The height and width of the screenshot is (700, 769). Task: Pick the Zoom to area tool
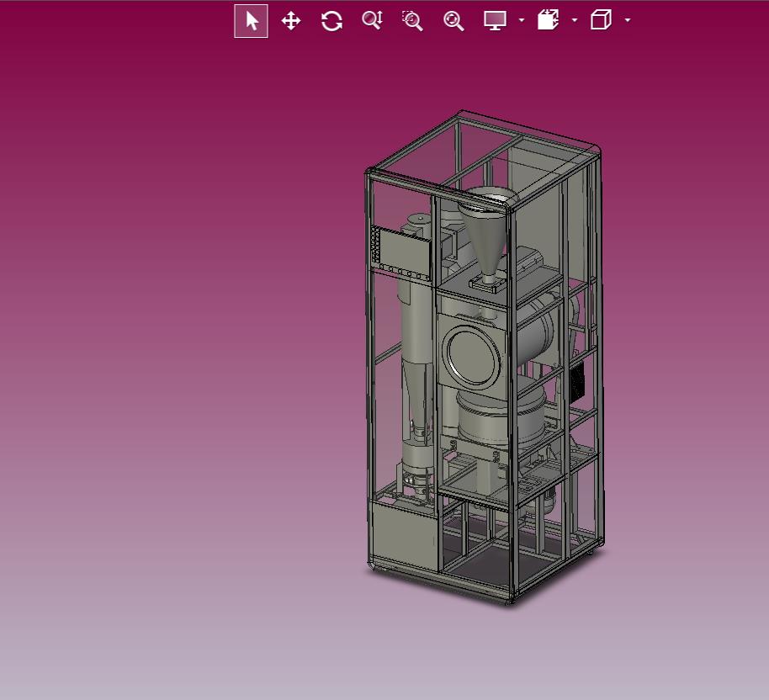pos(412,21)
